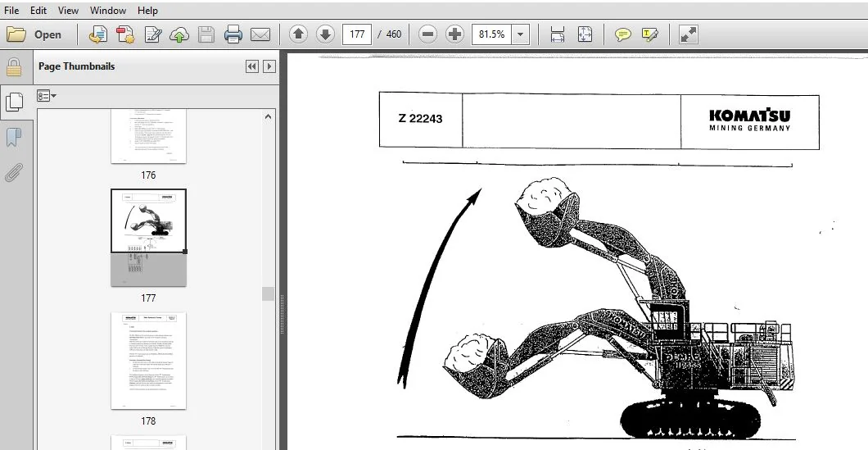868x450 pixels.
Task: Click the zoom percentage field 81.5%
Action: coord(491,34)
